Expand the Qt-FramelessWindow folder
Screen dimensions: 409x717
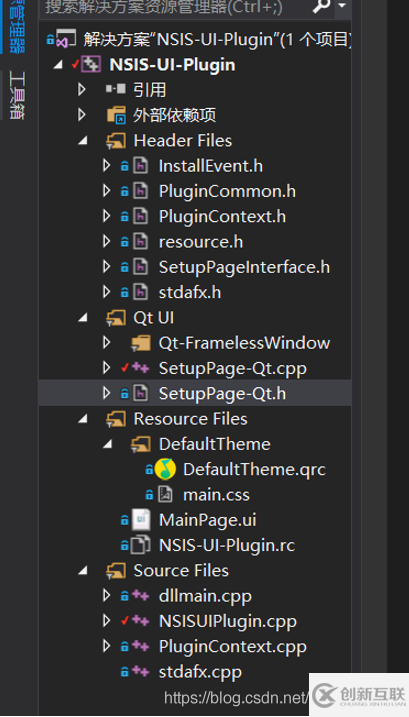coord(107,342)
